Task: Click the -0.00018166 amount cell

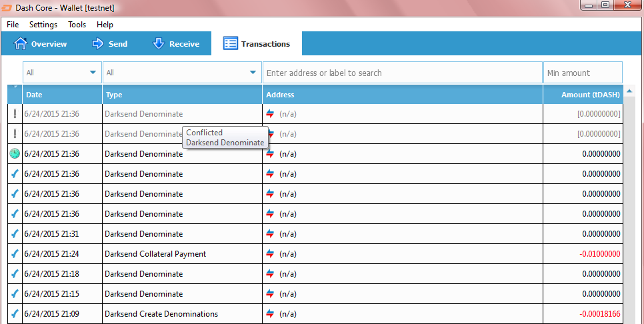Action: pyautogui.click(x=599, y=314)
